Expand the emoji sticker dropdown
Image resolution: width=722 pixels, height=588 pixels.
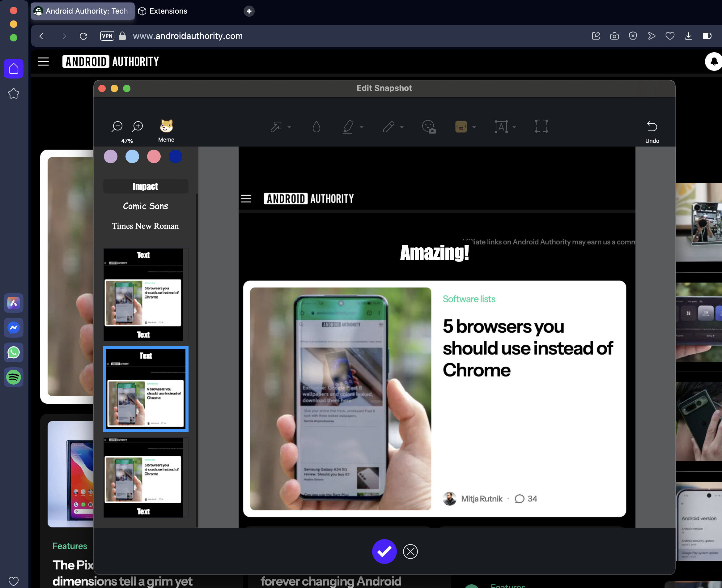(474, 127)
